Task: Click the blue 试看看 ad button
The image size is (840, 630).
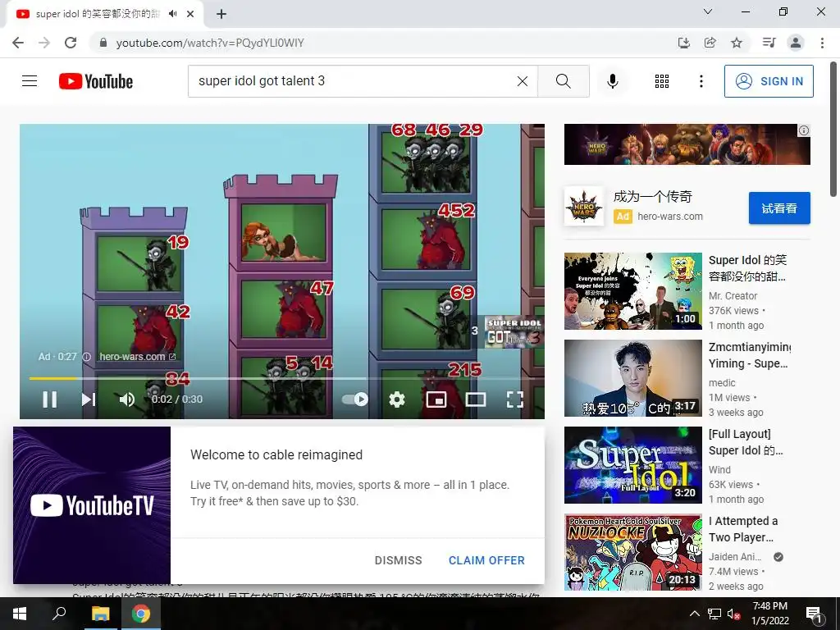Action: (x=779, y=208)
